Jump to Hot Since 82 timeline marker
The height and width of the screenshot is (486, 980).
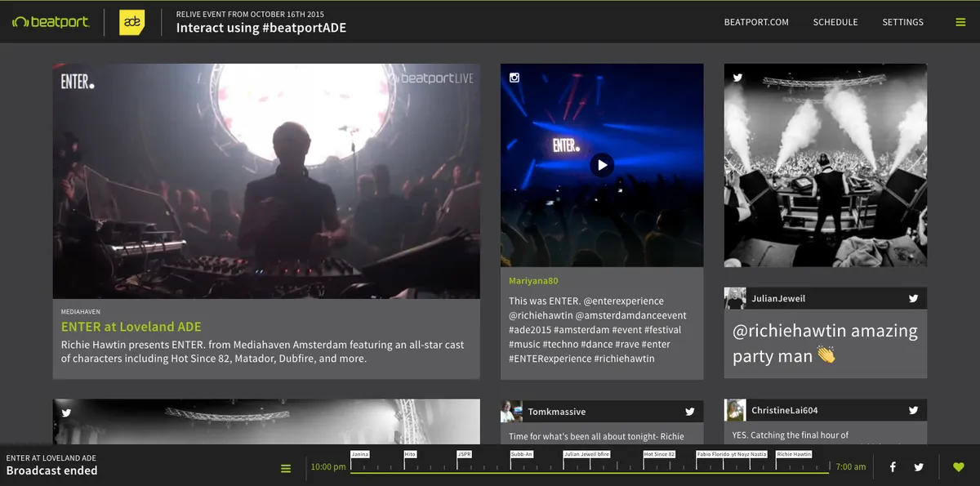[x=659, y=454]
